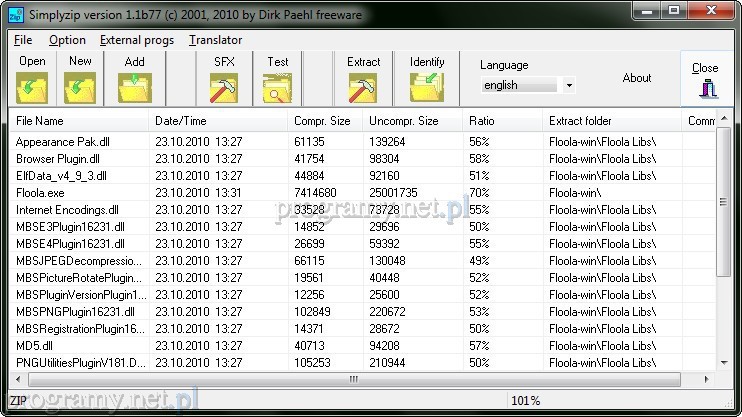742x417 pixels.
Task: Open the File menu
Action: click(23, 40)
